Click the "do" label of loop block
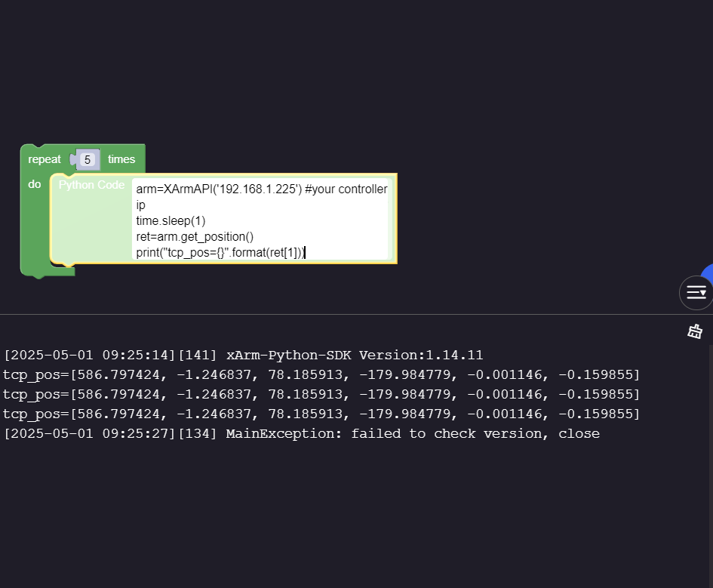713x588 pixels. click(x=35, y=184)
